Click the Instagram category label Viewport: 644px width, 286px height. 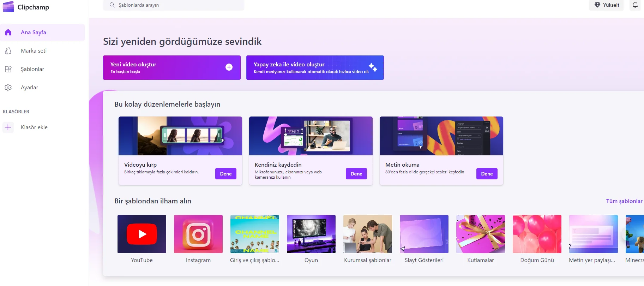[x=198, y=260]
